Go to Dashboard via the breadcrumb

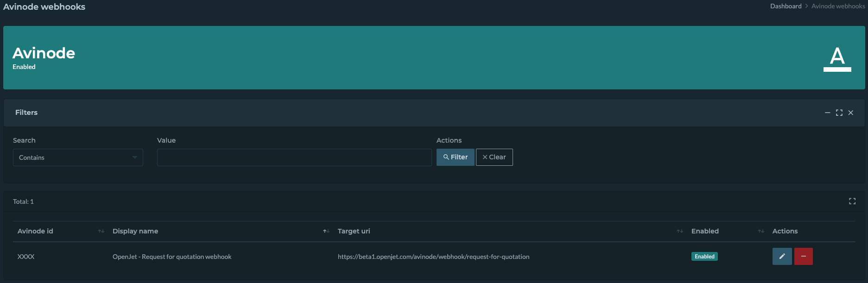click(x=786, y=6)
